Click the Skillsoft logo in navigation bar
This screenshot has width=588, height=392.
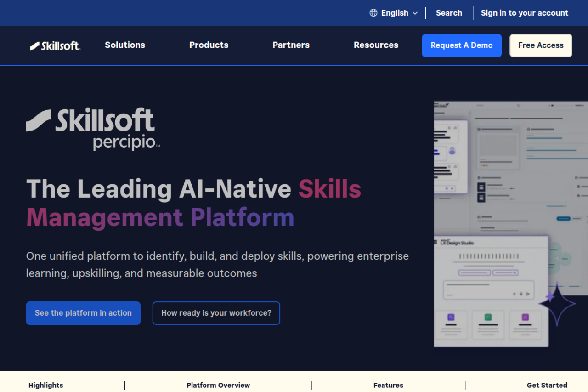55,45
